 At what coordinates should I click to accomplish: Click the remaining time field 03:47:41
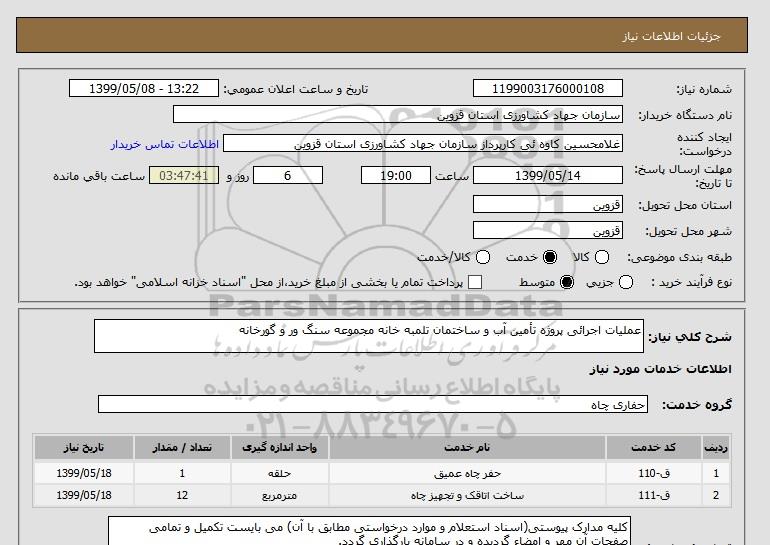184,175
